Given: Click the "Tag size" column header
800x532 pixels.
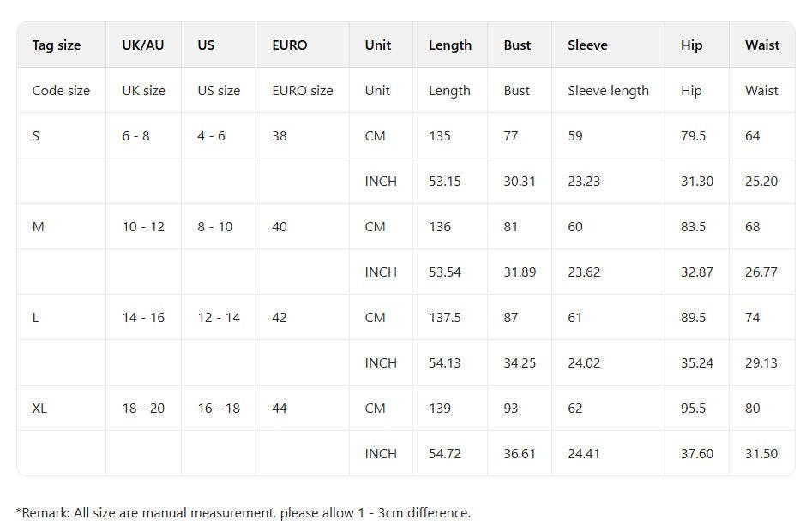Looking at the screenshot, I should pyautogui.click(x=57, y=45).
